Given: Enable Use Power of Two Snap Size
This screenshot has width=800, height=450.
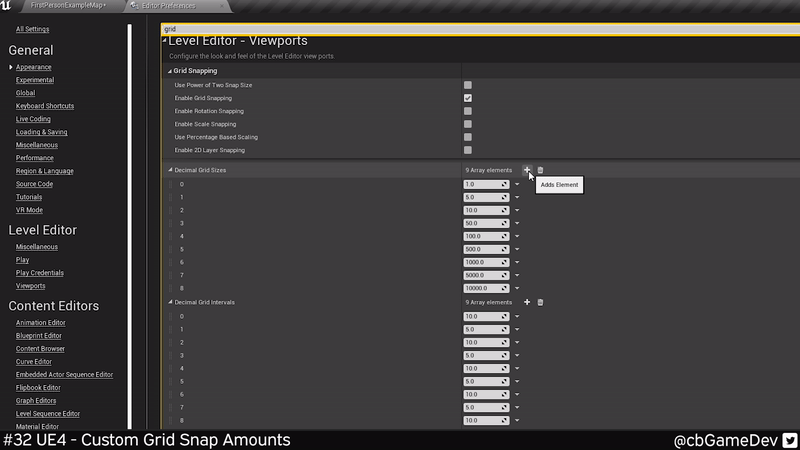Looking at the screenshot, I should 468,85.
